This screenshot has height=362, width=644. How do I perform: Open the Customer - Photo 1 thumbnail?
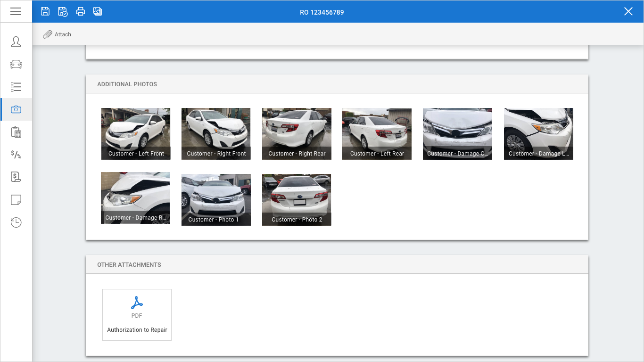click(x=216, y=200)
